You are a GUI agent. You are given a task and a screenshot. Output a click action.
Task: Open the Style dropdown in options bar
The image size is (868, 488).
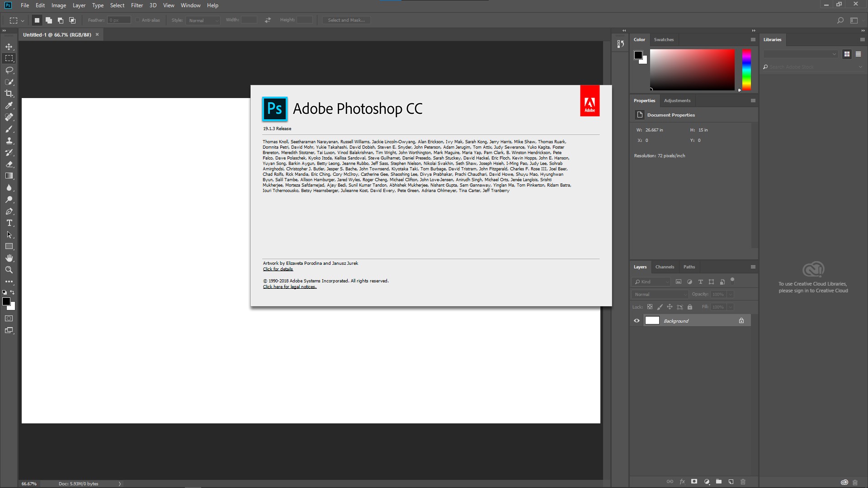point(203,20)
